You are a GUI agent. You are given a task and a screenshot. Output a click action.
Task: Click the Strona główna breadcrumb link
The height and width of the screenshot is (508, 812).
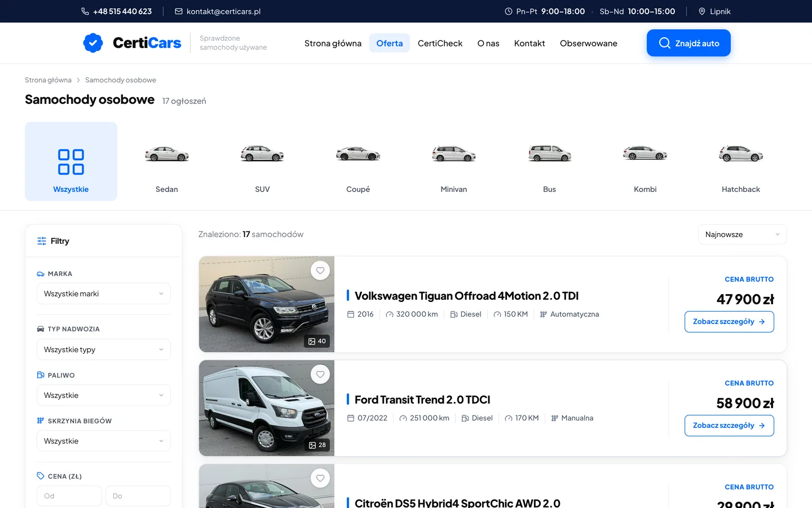point(48,80)
